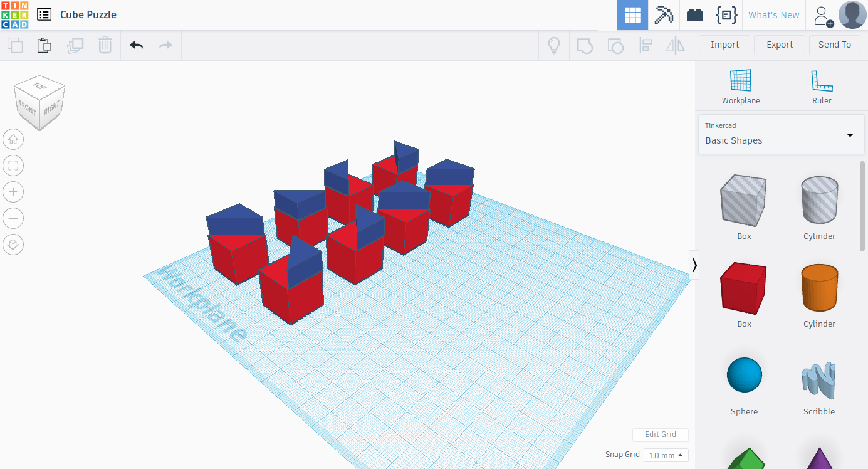The image size is (868, 469).
Task: Undo the last action
Action: coord(136,45)
